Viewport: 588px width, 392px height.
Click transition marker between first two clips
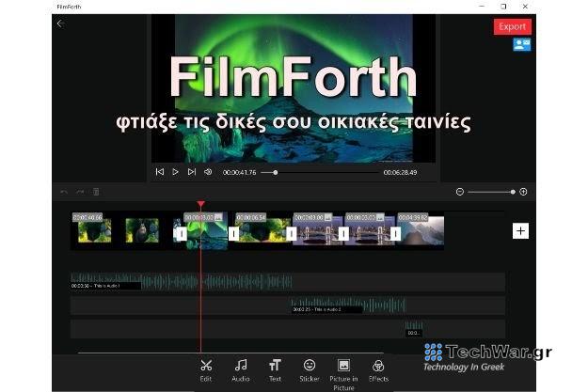click(181, 233)
